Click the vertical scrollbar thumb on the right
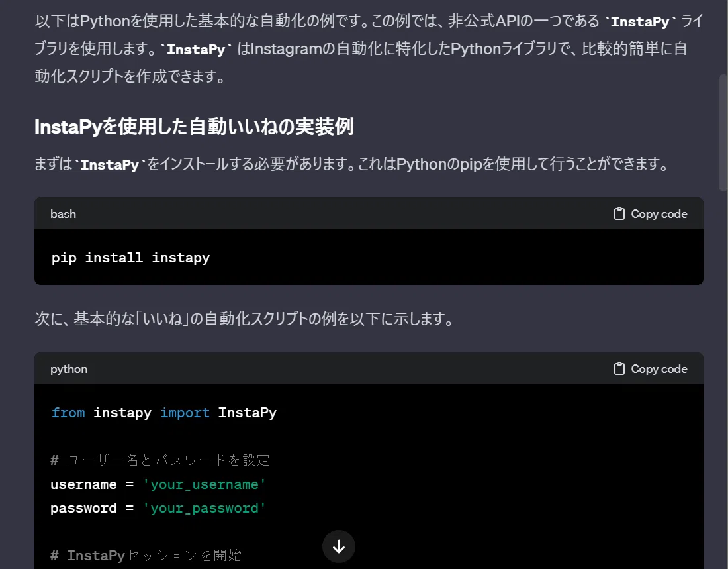728x569 pixels. (723, 132)
